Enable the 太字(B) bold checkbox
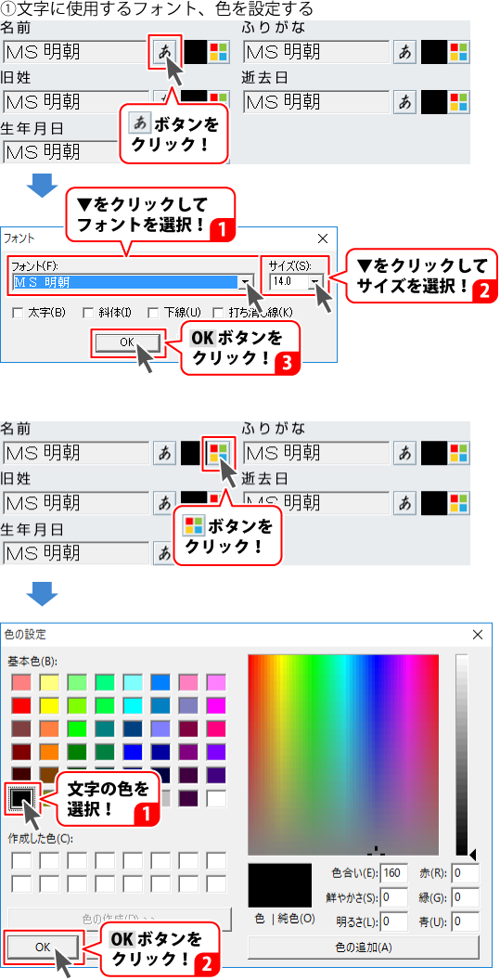The height and width of the screenshot is (980, 500). coord(19,312)
